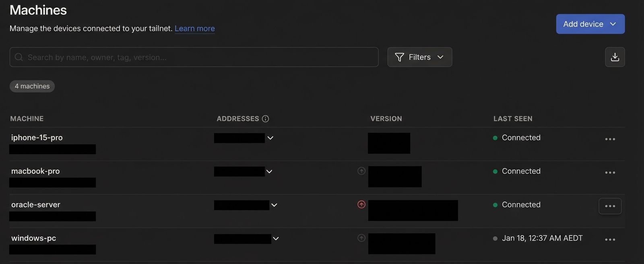Click the download/export machines icon
644x264 pixels.
point(615,57)
